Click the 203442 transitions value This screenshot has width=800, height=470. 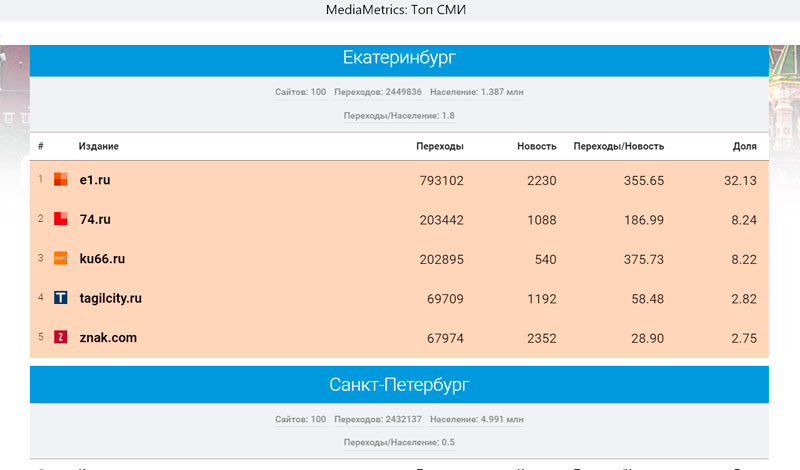[441, 220]
